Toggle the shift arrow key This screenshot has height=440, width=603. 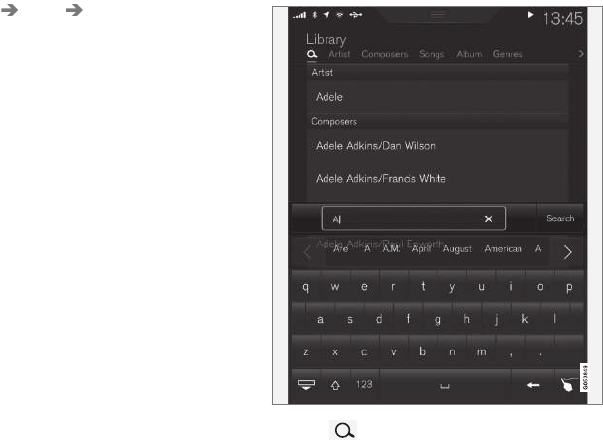pos(335,385)
